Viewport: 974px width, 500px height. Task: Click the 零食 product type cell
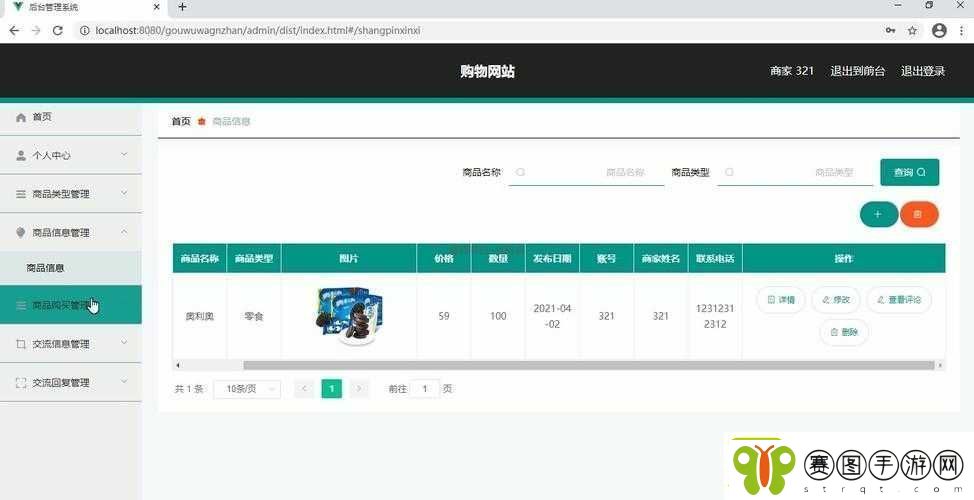pyautogui.click(x=254, y=316)
